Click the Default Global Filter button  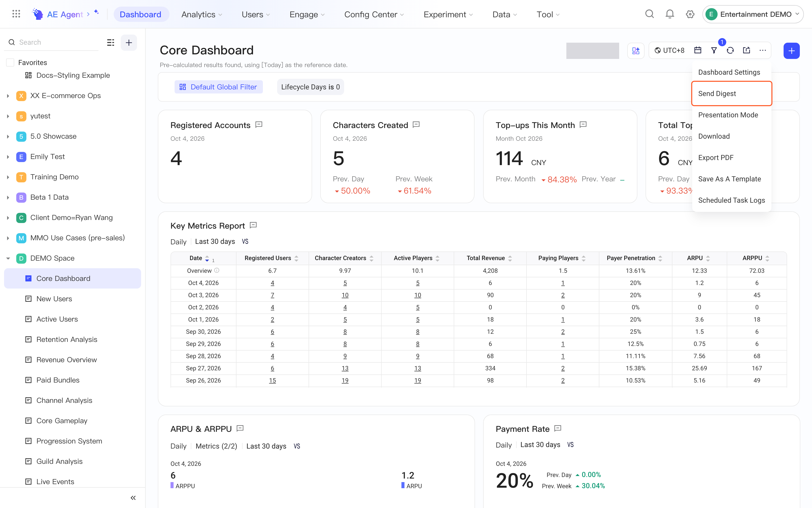tap(218, 87)
